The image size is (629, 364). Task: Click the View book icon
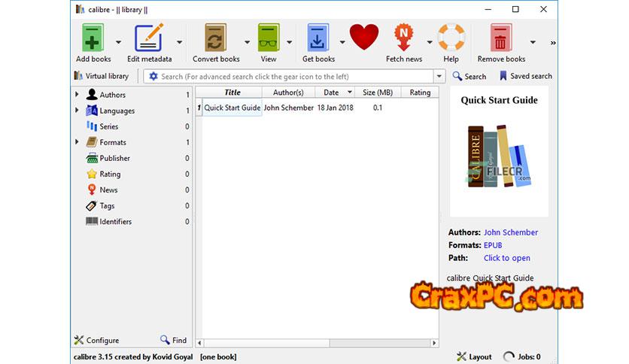click(x=269, y=38)
